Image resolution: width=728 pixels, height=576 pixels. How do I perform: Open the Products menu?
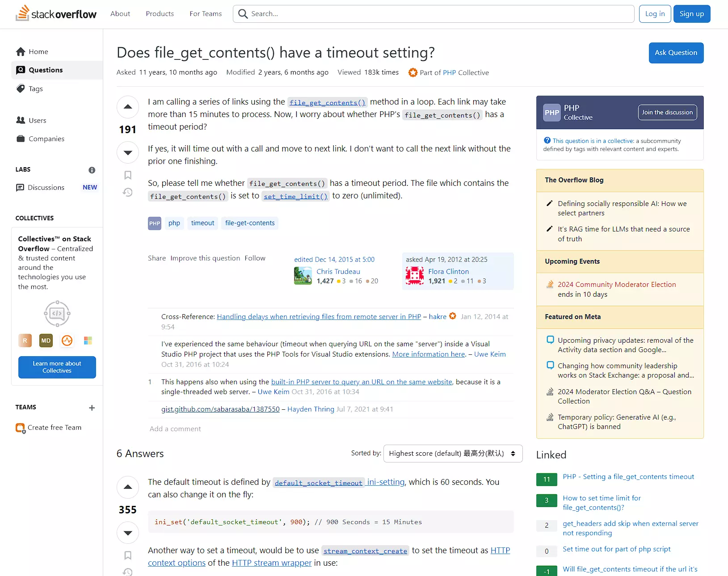[x=160, y=14]
